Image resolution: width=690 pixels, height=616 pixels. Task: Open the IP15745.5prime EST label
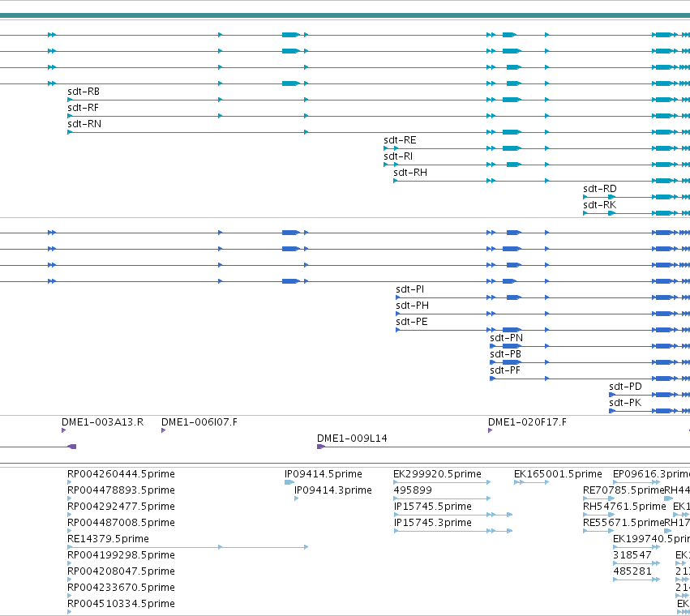(x=433, y=507)
